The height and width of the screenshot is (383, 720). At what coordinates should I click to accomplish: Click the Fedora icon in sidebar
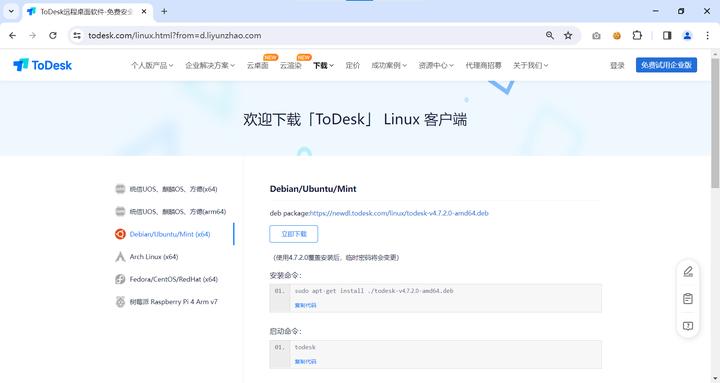[120, 279]
